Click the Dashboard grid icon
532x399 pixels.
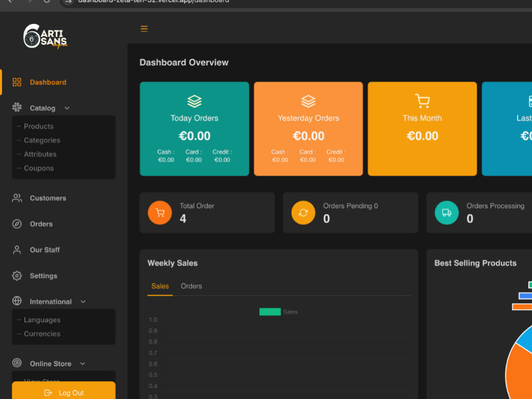[x=17, y=82]
